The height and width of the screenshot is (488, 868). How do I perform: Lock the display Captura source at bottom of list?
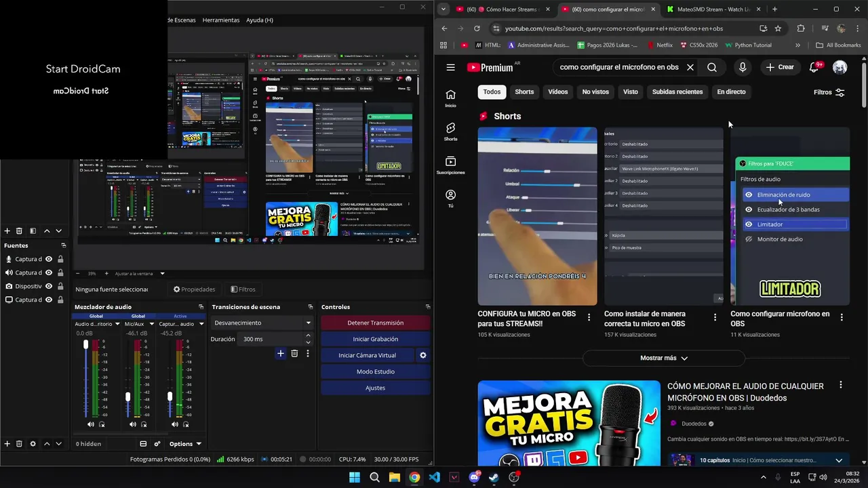click(60, 300)
